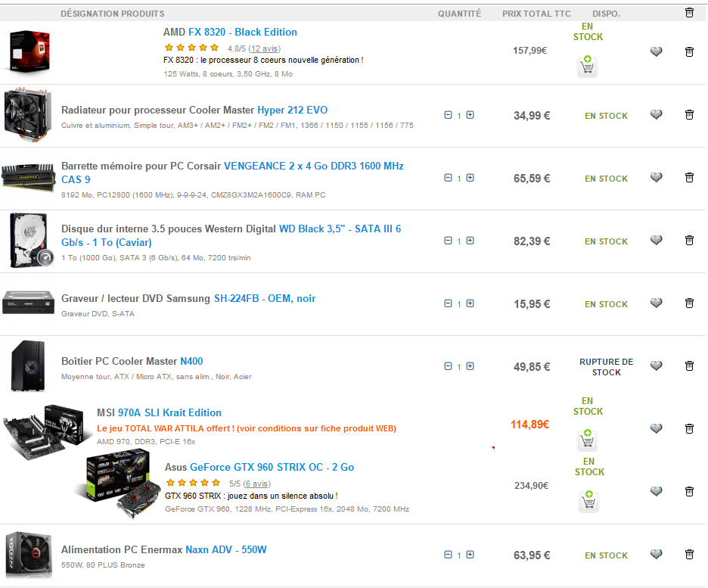Decrease quantity of Samsung SH-224FB burner

[448, 303]
